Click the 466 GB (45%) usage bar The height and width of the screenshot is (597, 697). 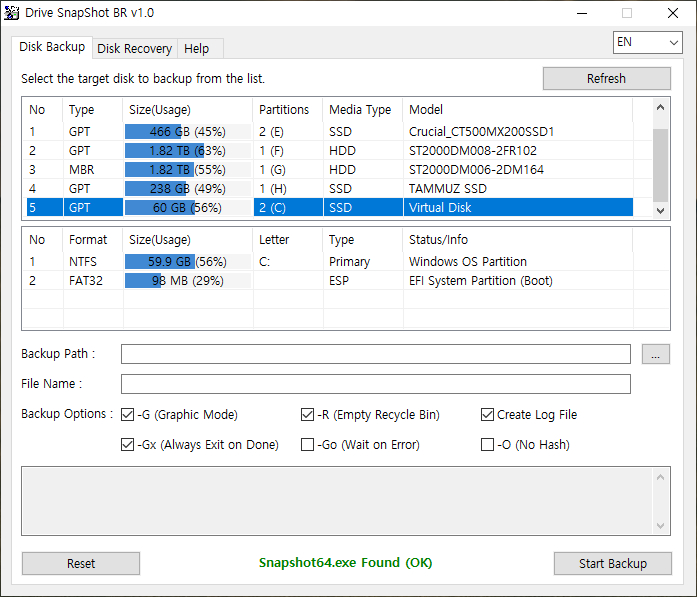(x=188, y=132)
